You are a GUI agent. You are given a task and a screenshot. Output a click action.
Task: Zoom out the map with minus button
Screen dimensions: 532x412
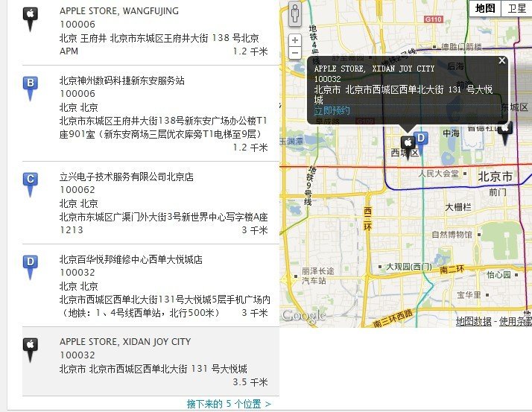(x=295, y=53)
